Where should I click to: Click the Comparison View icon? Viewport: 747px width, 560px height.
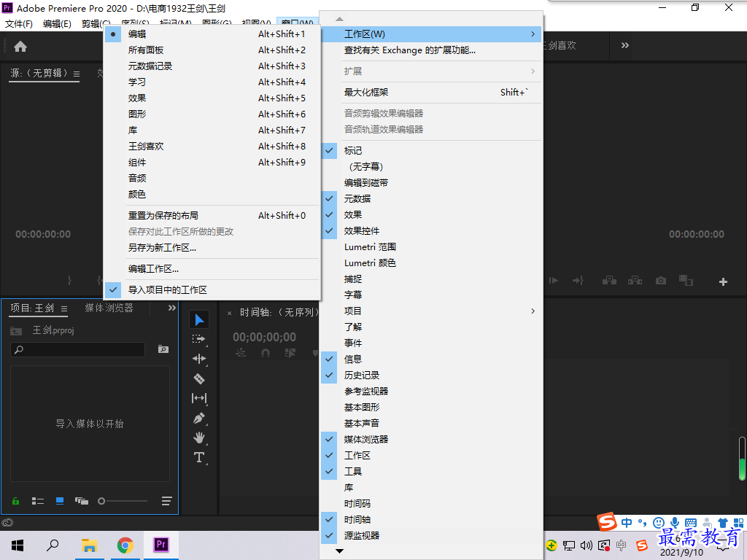[686, 281]
